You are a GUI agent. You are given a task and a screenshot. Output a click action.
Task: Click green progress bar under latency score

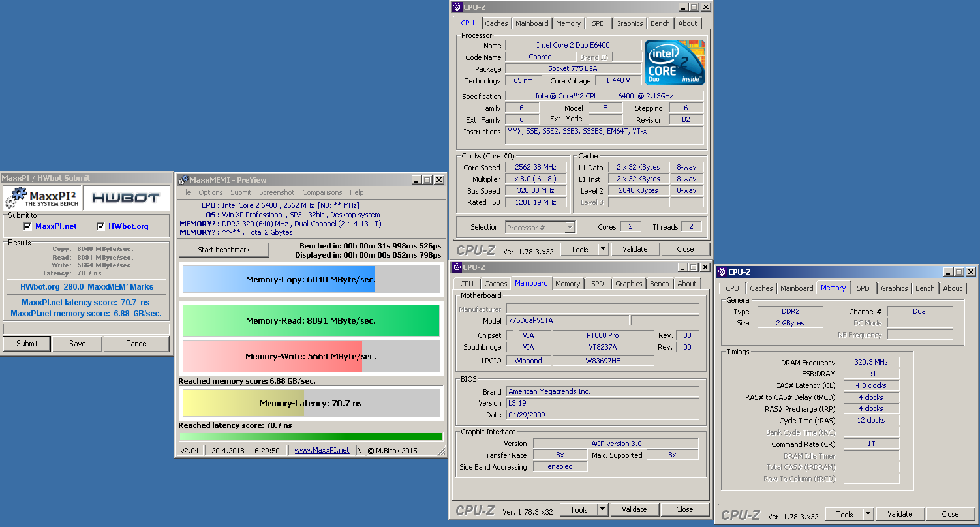tap(311, 436)
